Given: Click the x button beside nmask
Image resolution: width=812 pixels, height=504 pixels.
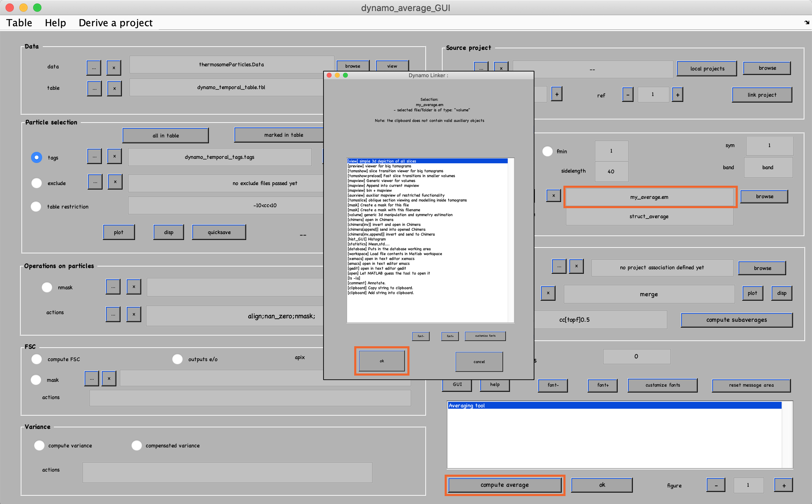Looking at the screenshot, I should tap(134, 287).
